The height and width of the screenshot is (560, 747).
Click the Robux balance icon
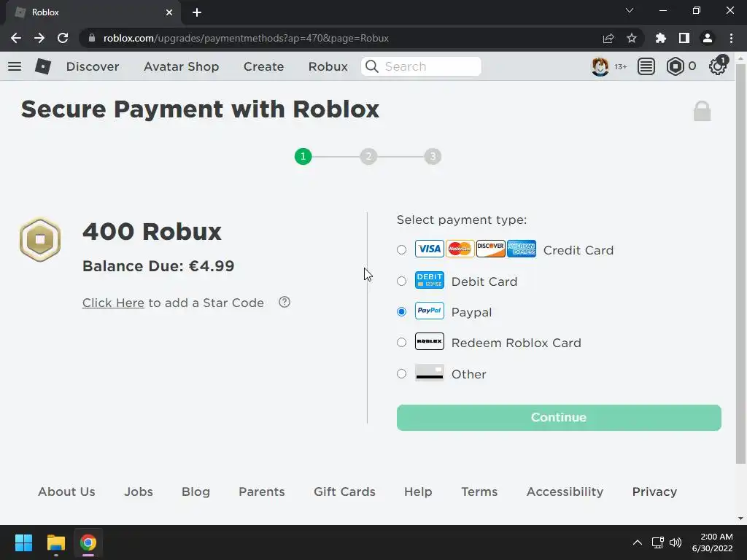tap(675, 66)
